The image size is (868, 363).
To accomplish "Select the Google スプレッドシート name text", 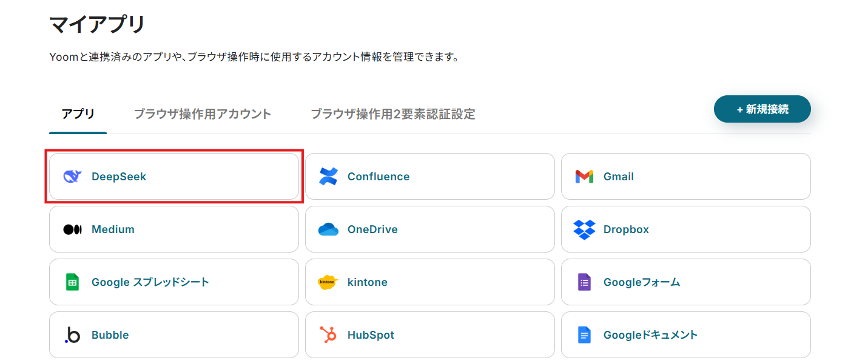I will (150, 282).
